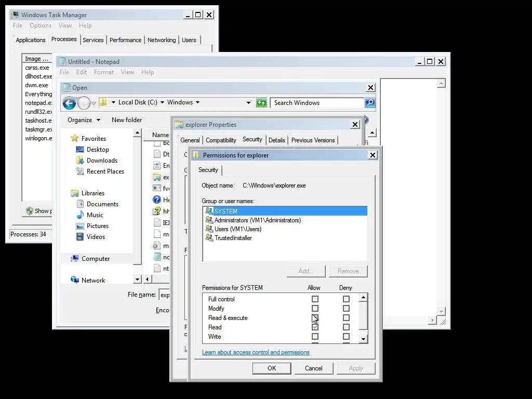Screen dimensions: 532x399
Task: Click the Back arrow in Open dialog
Action: pos(70,103)
